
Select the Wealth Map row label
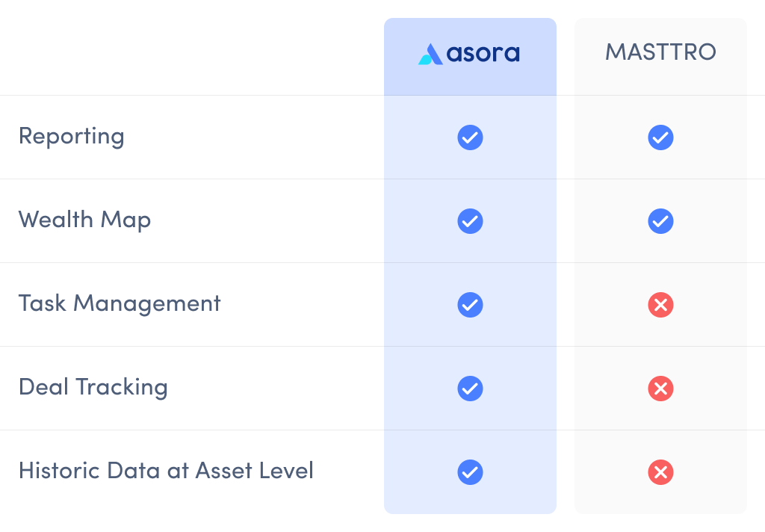(x=85, y=220)
